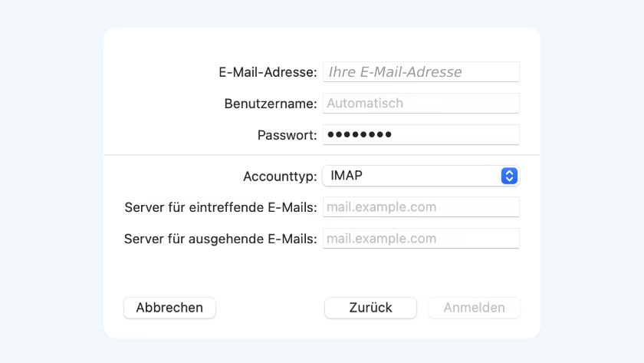
Task: Click into the Benutzername field
Action: tap(421, 103)
